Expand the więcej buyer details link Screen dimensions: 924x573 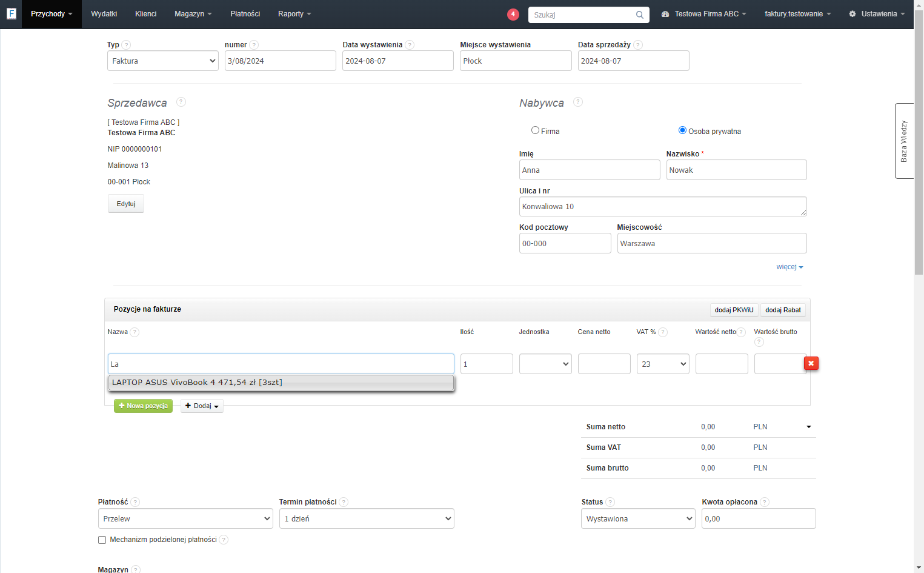(789, 267)
